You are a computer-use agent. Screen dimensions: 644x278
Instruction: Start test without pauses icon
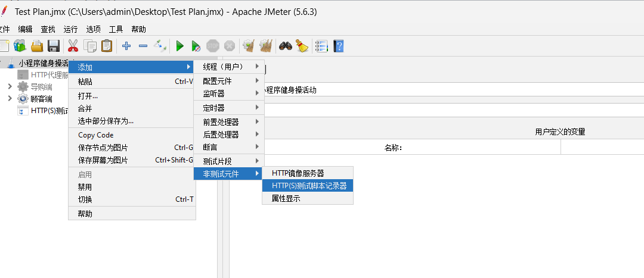tap(196, 46)
